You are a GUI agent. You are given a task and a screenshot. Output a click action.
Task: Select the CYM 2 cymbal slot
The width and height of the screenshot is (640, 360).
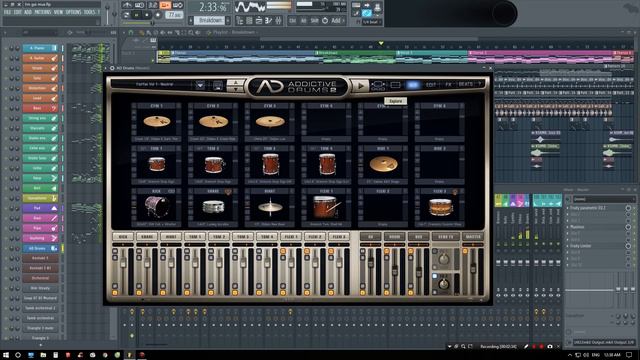(213, 122)
